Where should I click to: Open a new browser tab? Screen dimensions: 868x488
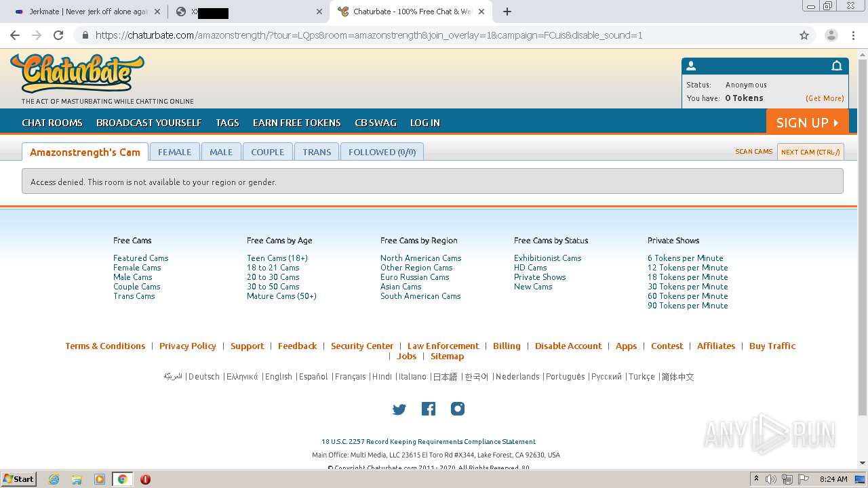tap(507, 12)
